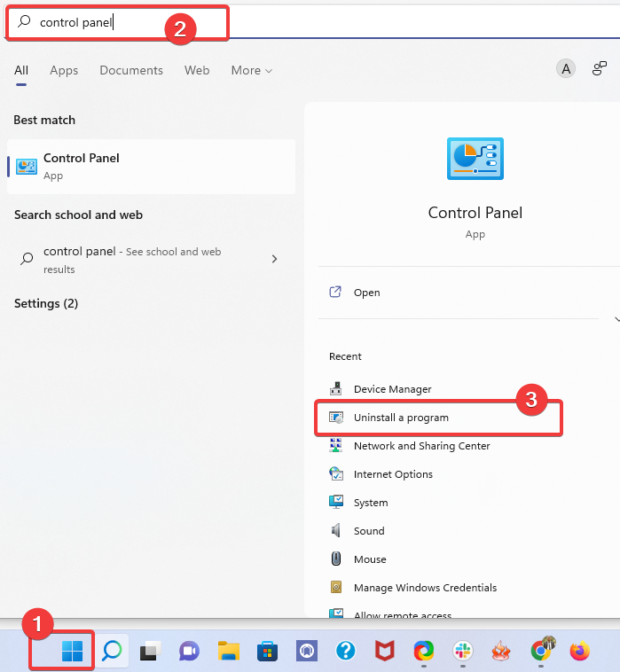Open Google Chrome from the taskbar
The image size is (620, 672).
[541, 651]
